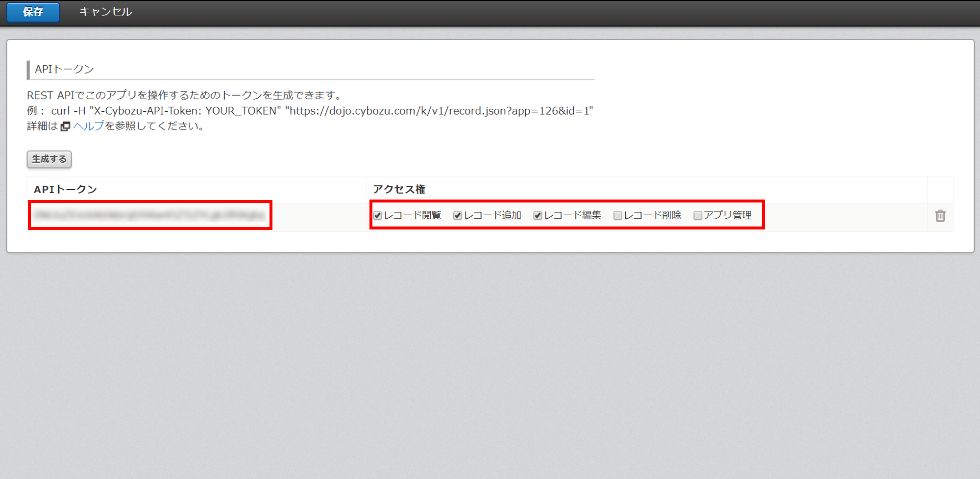Click the curl example command text

click(x=322, y=111)
